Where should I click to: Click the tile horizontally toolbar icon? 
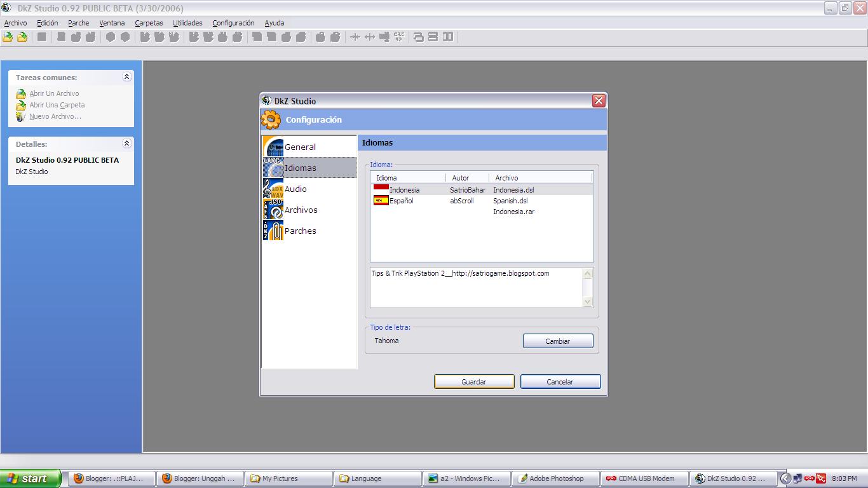(x=433, y=37)
